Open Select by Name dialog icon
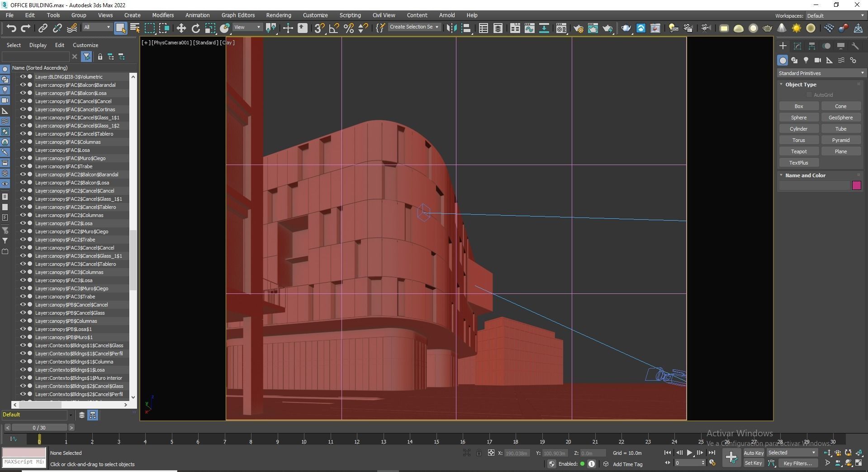Viewport: 868px width, 472px height. point(135,28)
